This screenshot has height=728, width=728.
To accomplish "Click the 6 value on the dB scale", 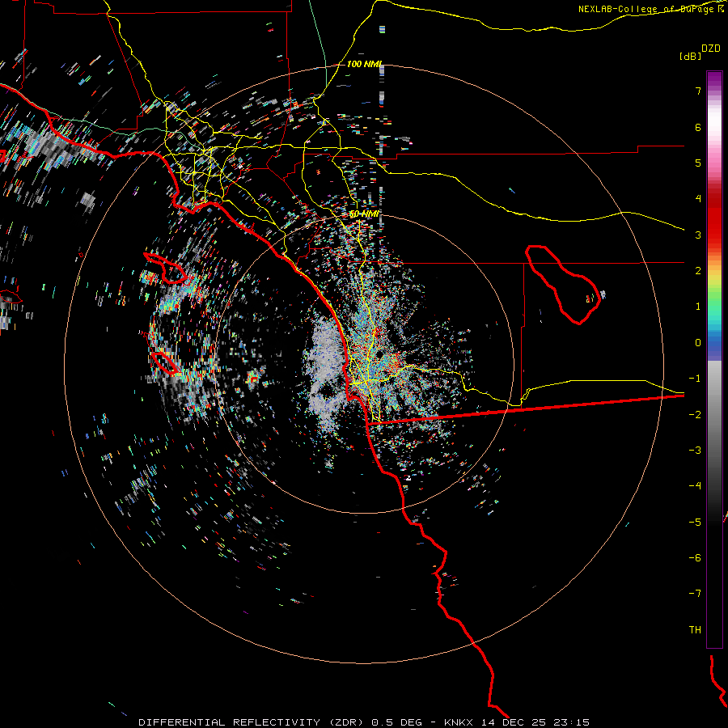I will click(x=698, y=127).
